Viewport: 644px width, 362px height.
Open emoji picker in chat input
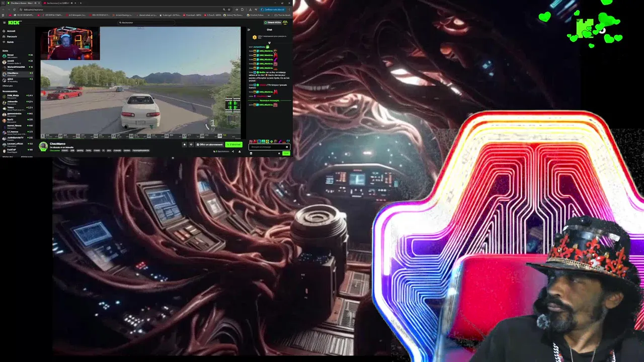tap(287, 147)
